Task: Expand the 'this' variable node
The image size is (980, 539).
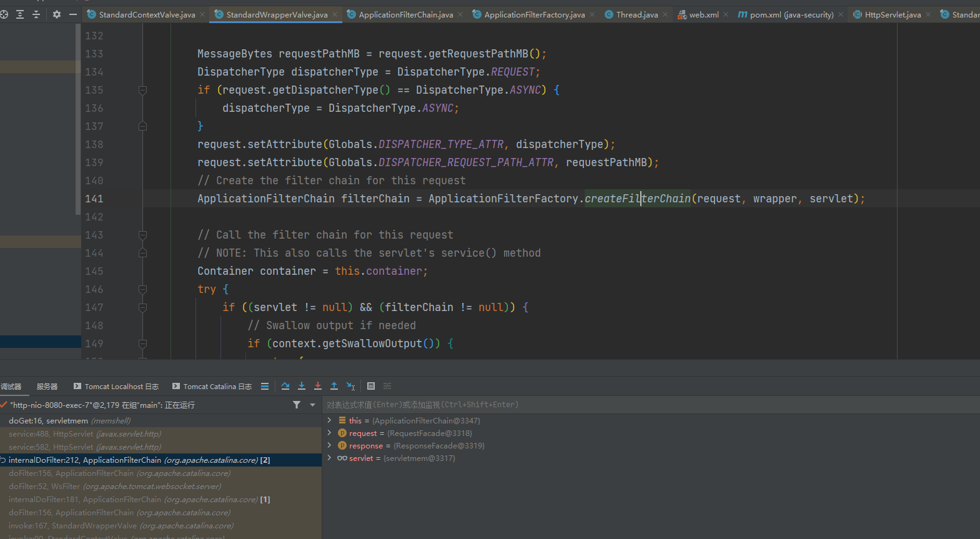Action: click(x=329, y=420)
